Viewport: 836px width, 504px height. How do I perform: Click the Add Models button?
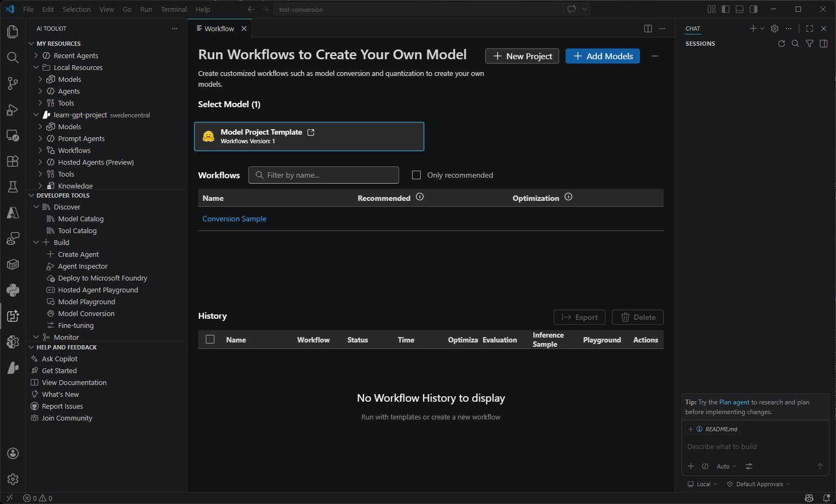click(602, 55)
